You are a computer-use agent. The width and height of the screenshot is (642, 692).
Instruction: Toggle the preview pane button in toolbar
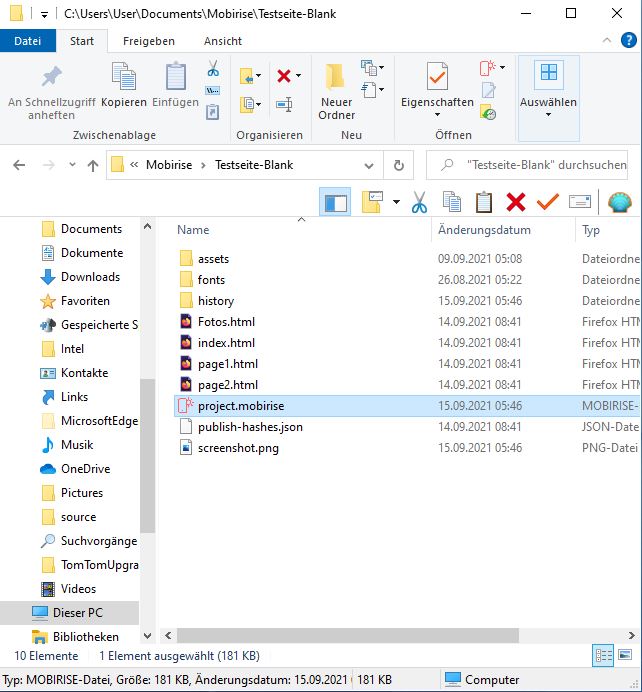coord(335,202)
